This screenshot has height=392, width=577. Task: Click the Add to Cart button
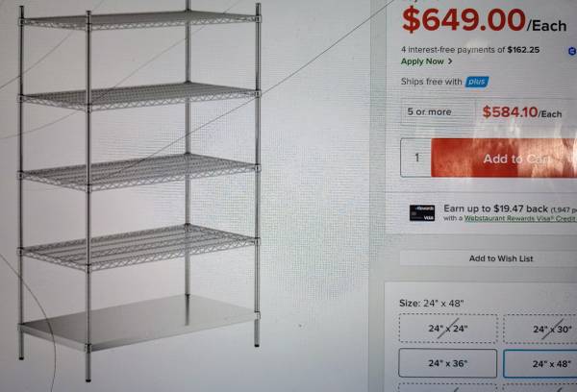pyautogui.click(x=504, y=159)
